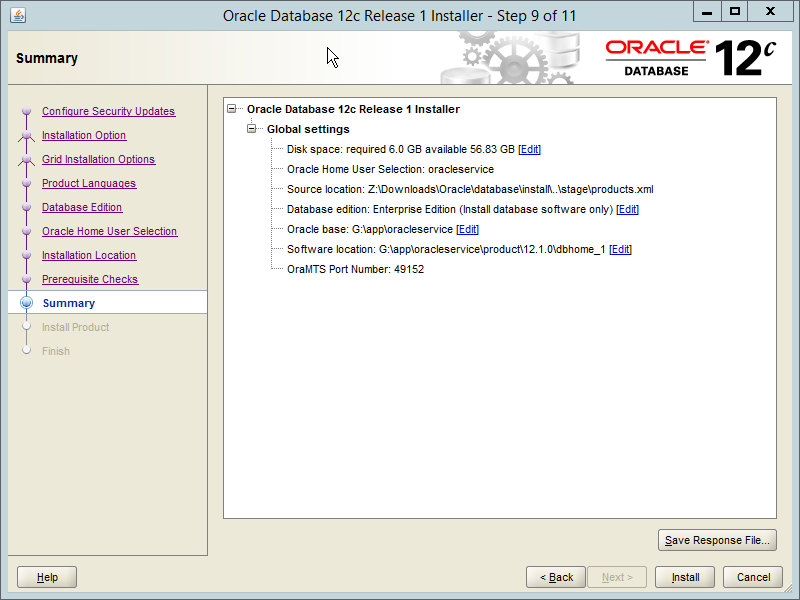
Task: Edit the Oracle base path
Action: tap(467, 229)
